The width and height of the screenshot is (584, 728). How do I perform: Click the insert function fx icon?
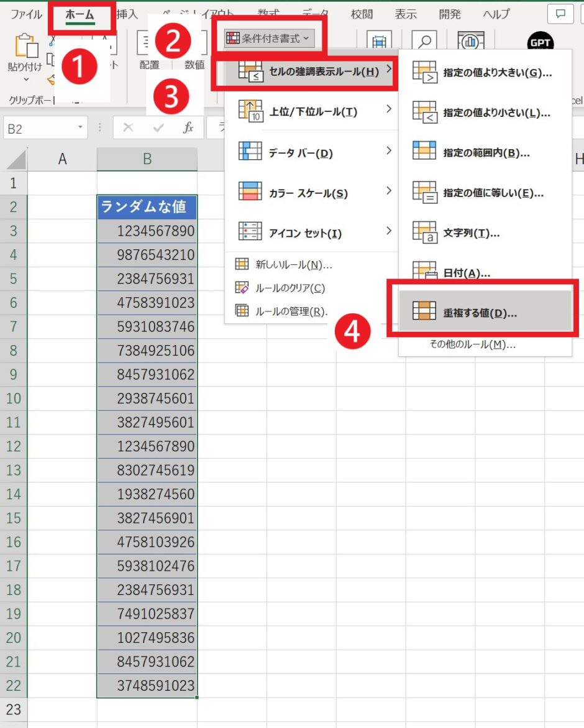[x=188, y=128]
